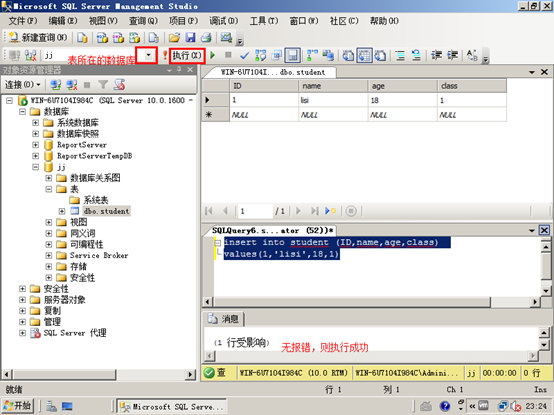Click decrease indent icon
Image resolution: width=554 pixels, height=415 pixels.
pos(436,55)
